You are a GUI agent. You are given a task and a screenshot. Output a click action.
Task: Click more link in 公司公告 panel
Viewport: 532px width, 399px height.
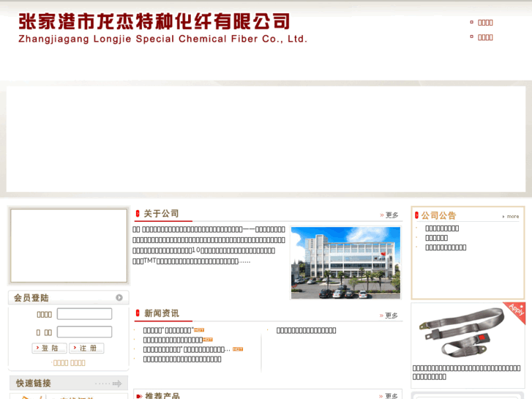pyautogui.click(x=511, y=216)
